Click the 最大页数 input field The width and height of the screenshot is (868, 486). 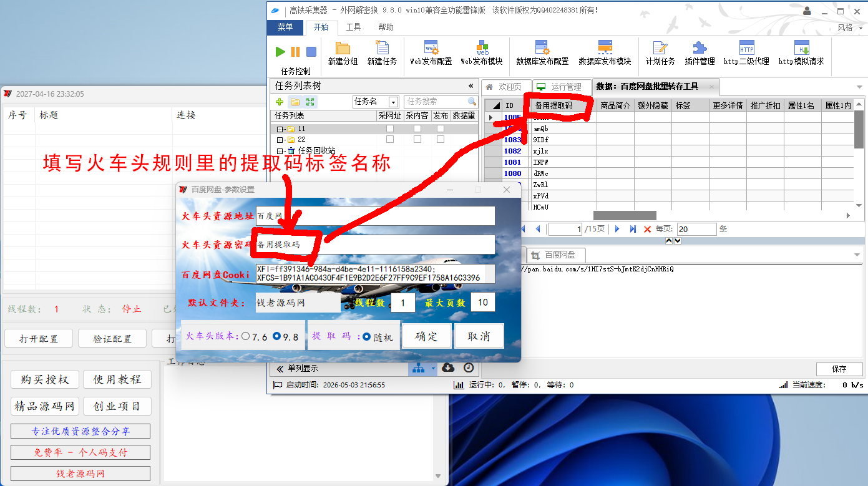[x=483, y=303]
